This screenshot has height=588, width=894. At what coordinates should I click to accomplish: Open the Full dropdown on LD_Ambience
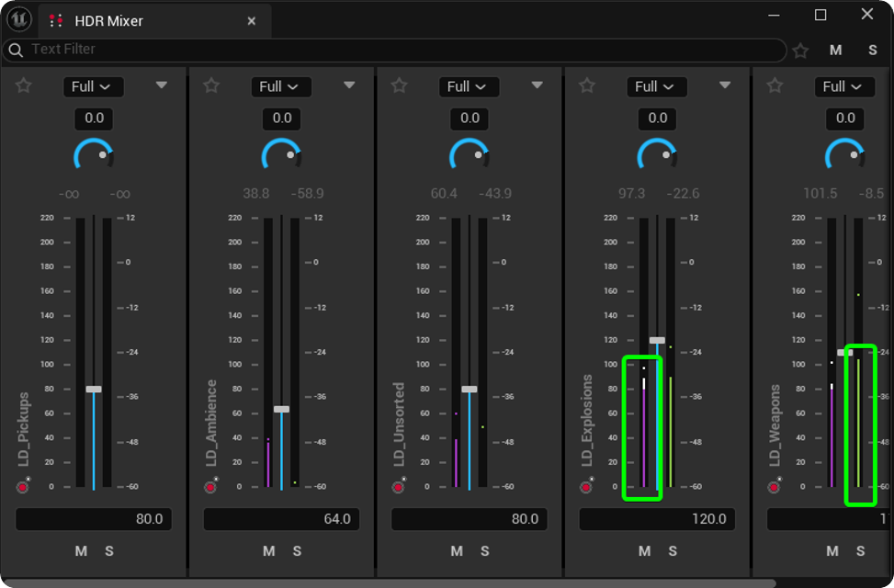279,86
